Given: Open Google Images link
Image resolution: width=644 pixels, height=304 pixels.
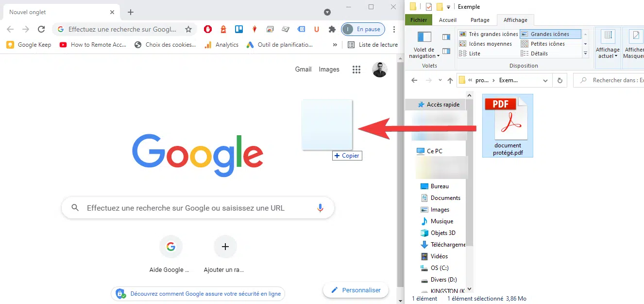Looking at the screenshot, I should (329, 70).
